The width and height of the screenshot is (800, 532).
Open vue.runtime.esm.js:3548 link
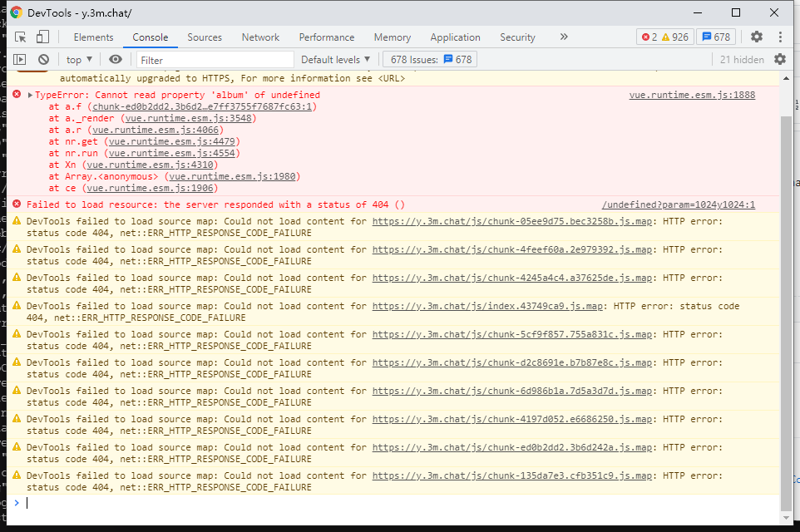pyautogui.click(x=188, y=118)
